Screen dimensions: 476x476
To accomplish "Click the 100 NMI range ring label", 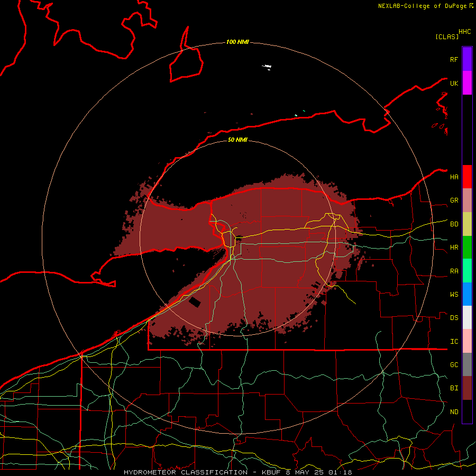I will click(237, 42).
